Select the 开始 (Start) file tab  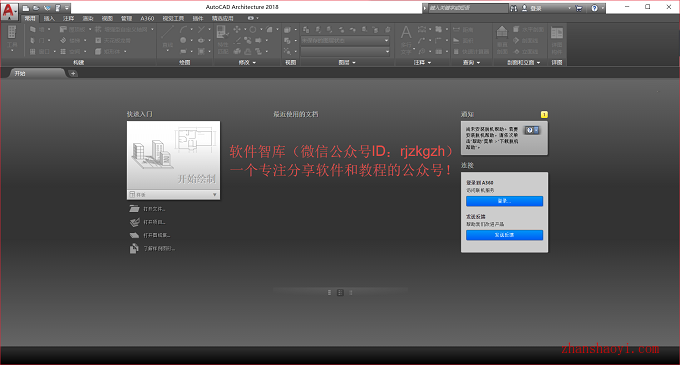(37, 73)
